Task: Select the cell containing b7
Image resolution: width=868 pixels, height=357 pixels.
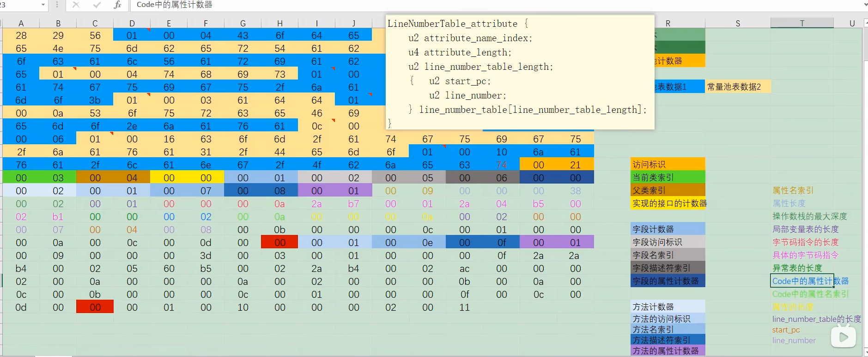Action: (353, 203)
